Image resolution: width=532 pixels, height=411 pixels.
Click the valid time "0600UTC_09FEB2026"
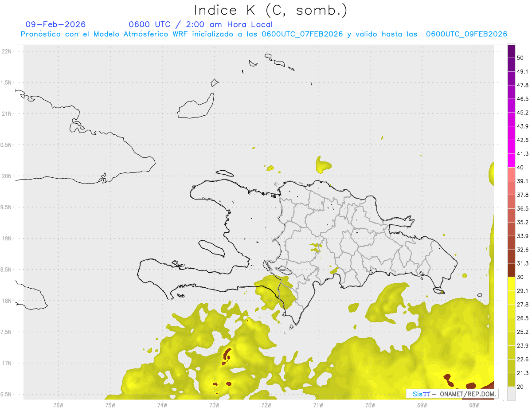(466, 34)
